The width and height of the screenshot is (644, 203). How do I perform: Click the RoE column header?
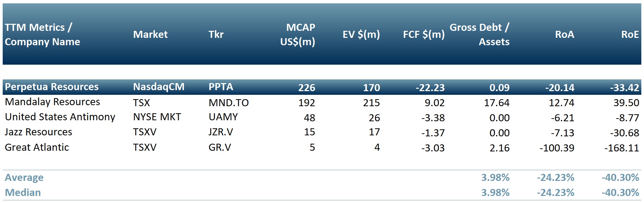click(630, 34)
